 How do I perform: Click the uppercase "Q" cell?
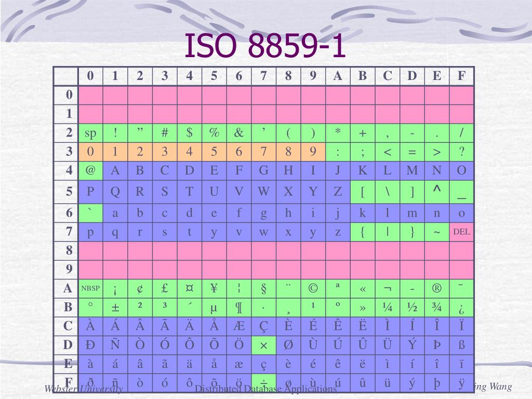click(115, 192)
